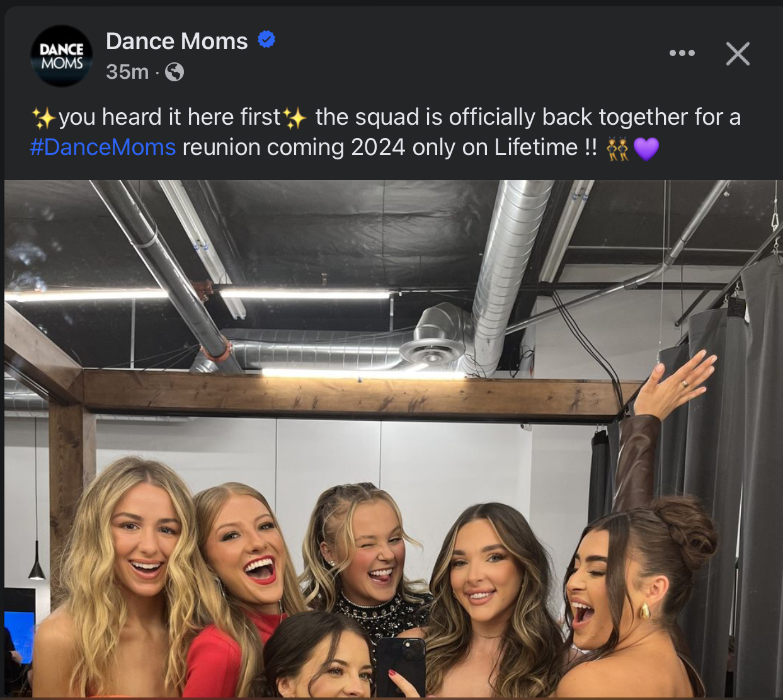The width and height of the screenshot is (783, 700).
Task: Click the sparkles emoji after 'first'
Action: click(x=295, y=118)
